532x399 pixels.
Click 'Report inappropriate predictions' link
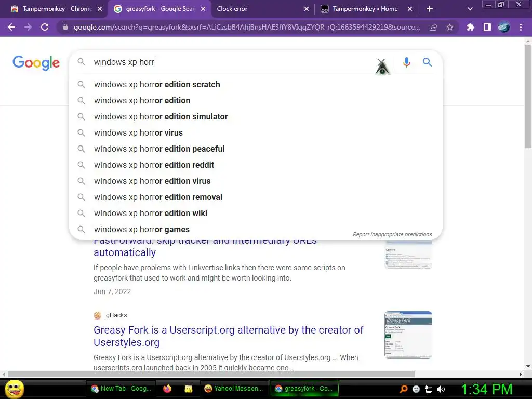392,234
